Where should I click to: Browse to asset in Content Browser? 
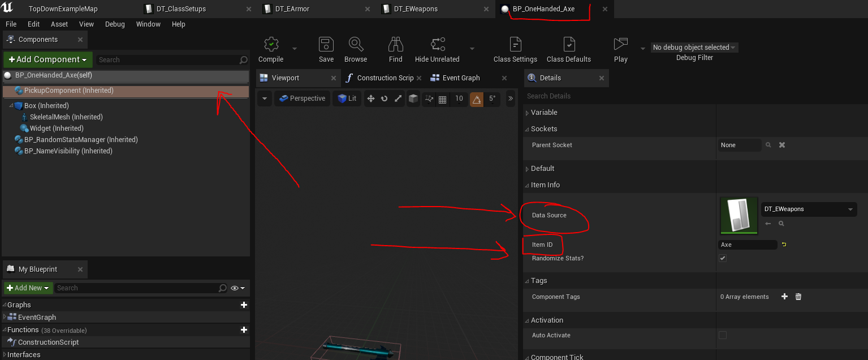click(x=356, y=49)
